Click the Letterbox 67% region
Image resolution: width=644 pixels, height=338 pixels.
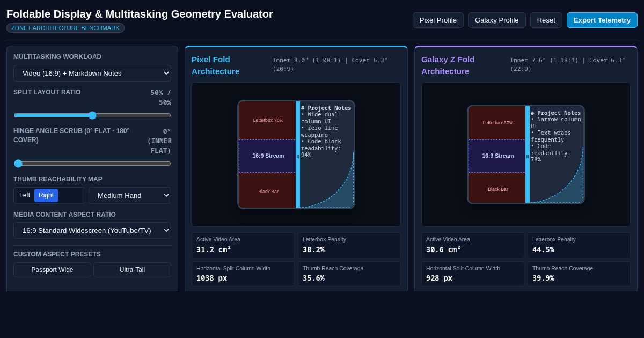point(497,123)
